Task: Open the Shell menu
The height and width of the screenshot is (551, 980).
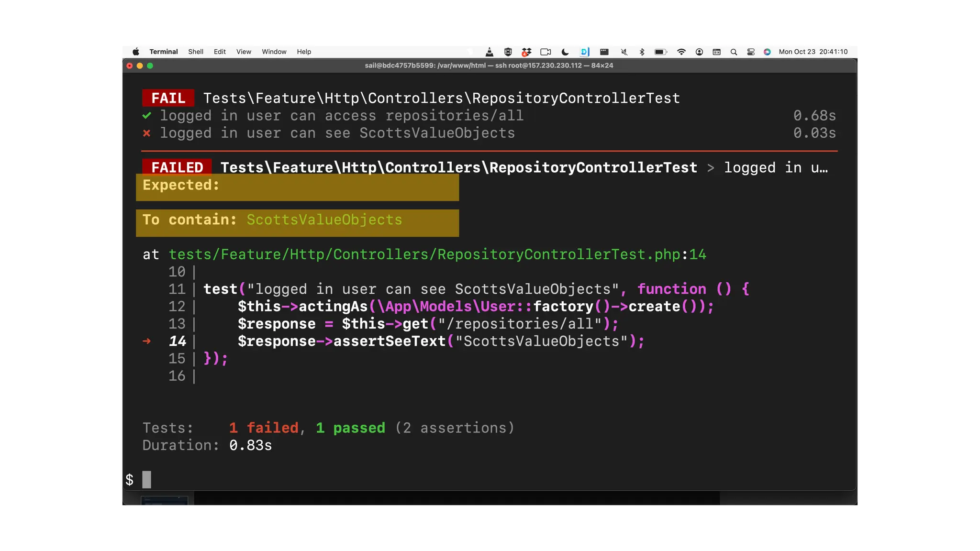Action: (x=195, y=52)
